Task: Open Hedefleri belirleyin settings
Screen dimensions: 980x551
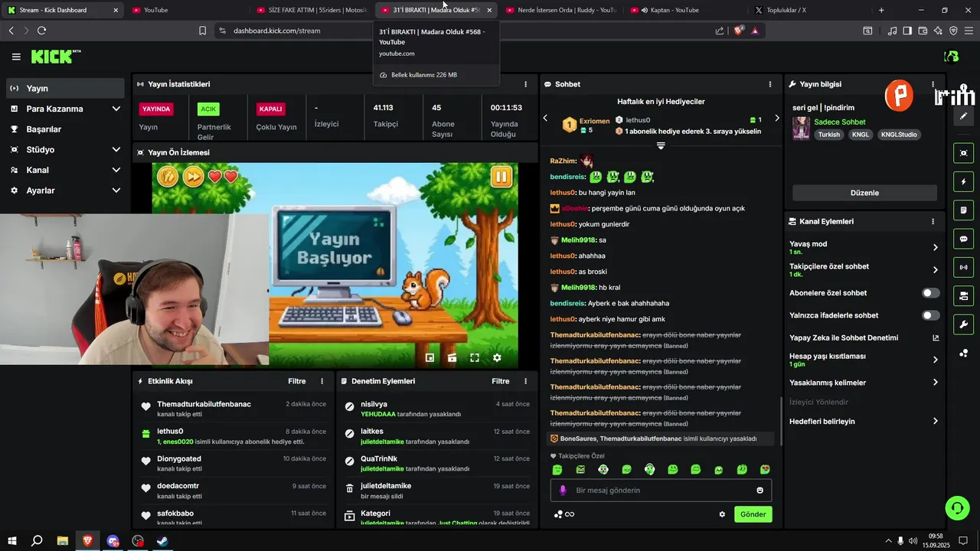Action: tap(864, 421)
